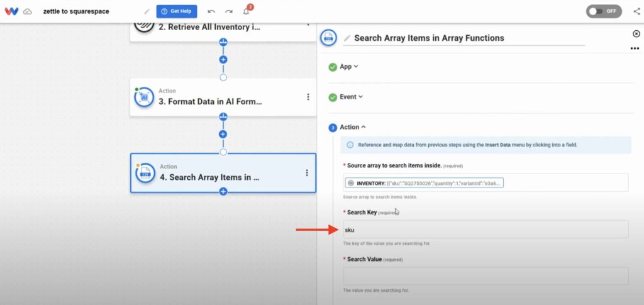Add a step between steps 2 and 3
The height and width of the screenshot is (305, 644).
click(223, 60)
